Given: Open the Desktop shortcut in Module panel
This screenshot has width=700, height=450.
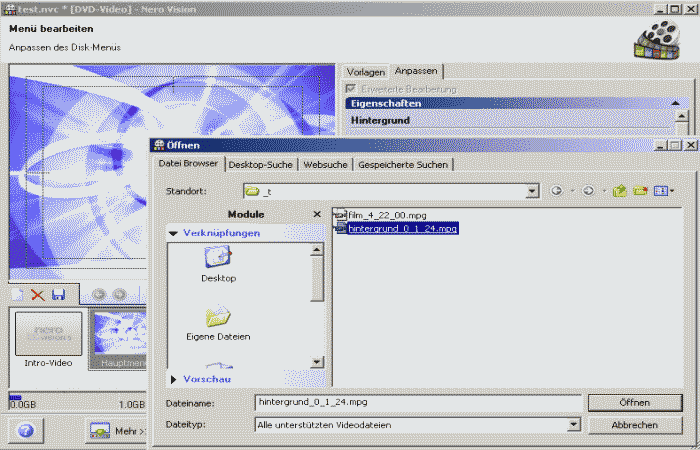Looking at the screenshot, I should 218,264.
